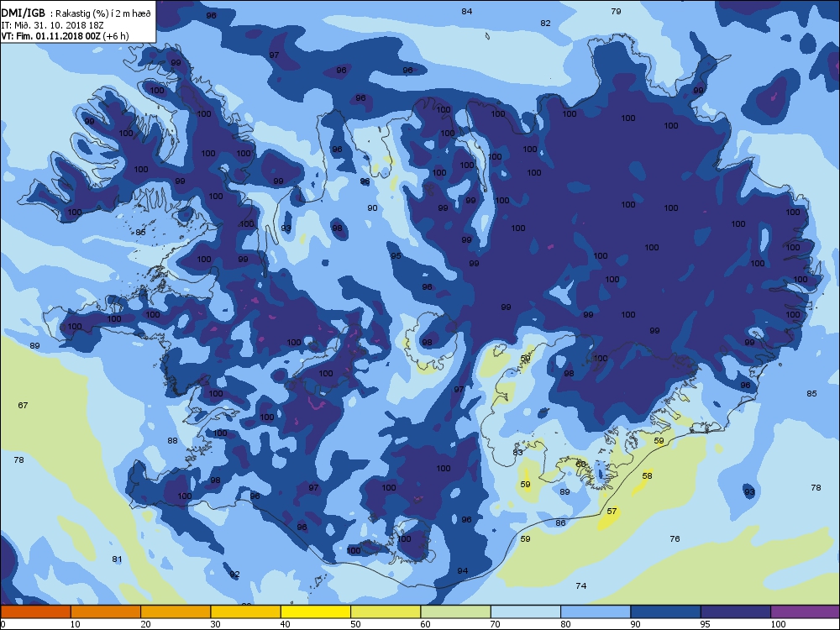This screenshot has height=630, width=840.
Task: Pick the 90–95 dark blue legend swatch
Action: 666,612
